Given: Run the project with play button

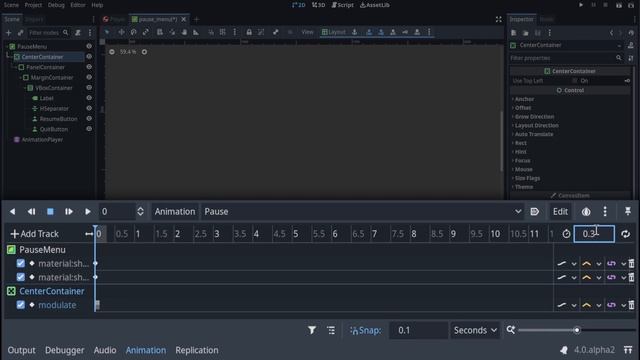Looking at the screenshot, I should [x=581, y=5].
